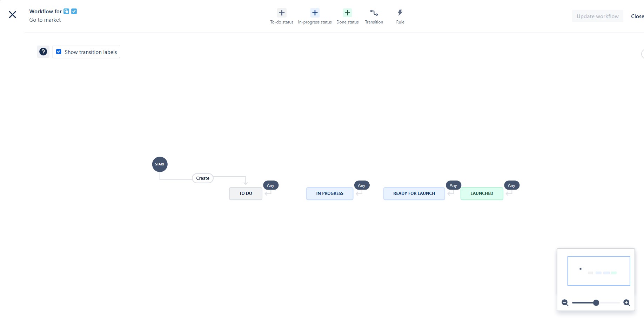The image size is (644, 321).
Task: Zoom out using the magnifier minus icon
Action: coord(565,302)
